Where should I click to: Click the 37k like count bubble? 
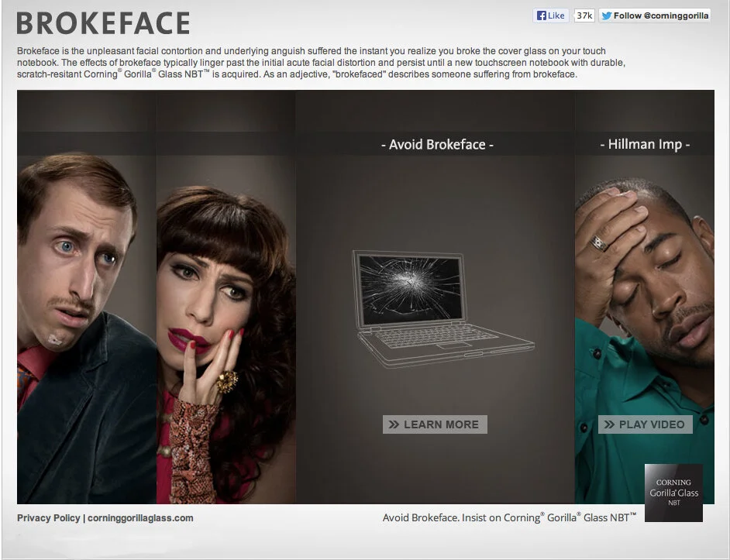(584, 15)
